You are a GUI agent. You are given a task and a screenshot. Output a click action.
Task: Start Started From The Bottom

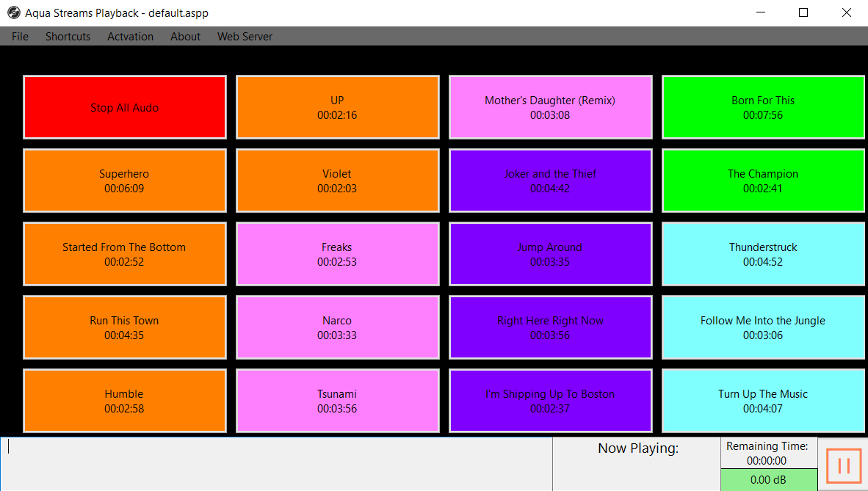(124, 254)
